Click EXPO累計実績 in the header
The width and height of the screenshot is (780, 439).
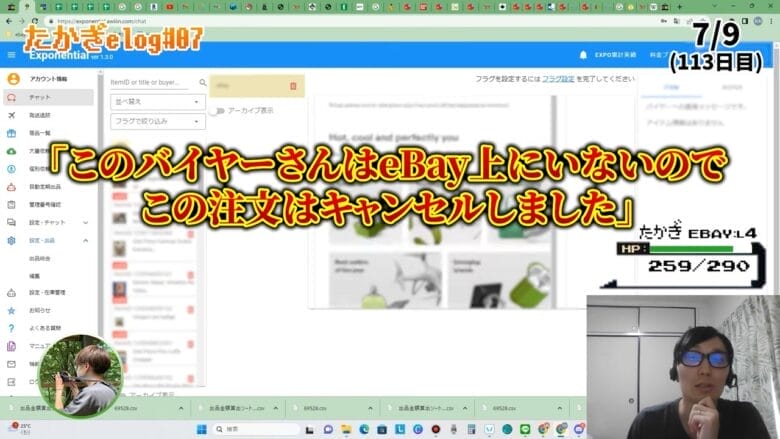coord(615,55)
